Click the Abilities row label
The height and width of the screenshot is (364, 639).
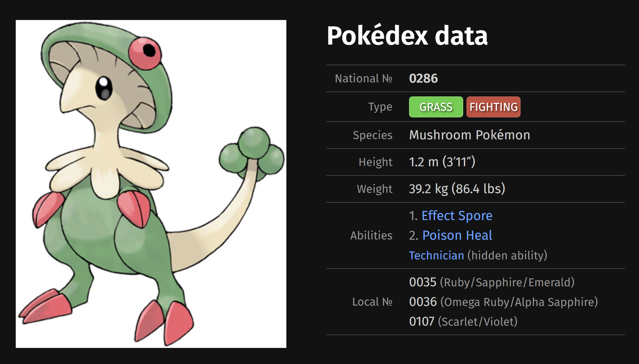coord(371,235)
